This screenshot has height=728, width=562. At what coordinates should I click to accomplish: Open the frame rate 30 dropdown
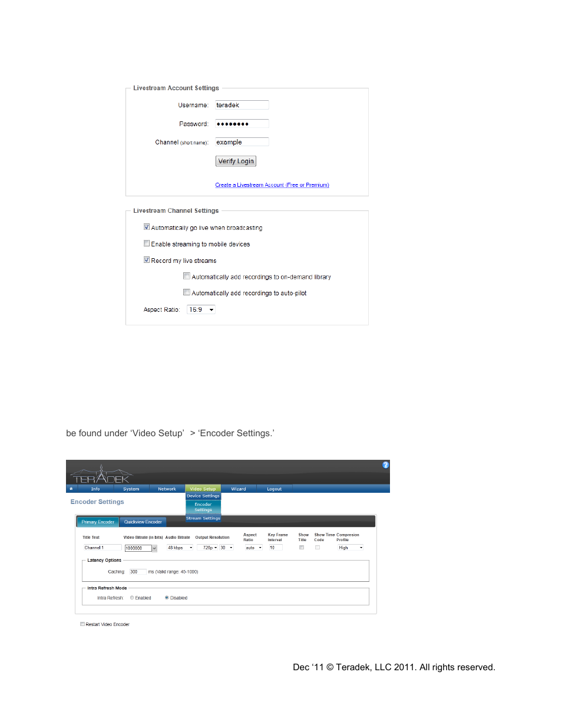coord(227,548)
